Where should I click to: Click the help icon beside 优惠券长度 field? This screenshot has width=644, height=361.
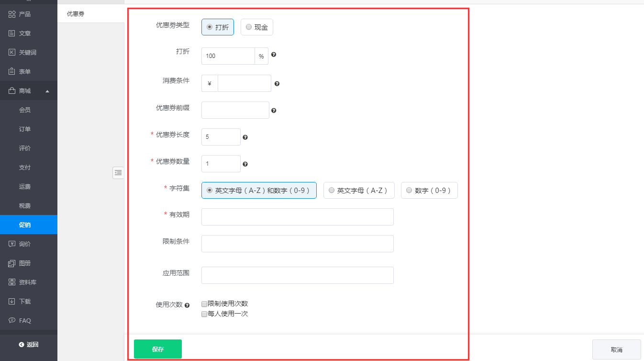(245, 137)
